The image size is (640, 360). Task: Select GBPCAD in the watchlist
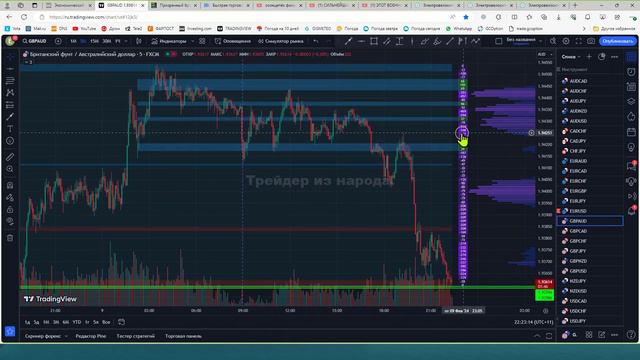590,231
